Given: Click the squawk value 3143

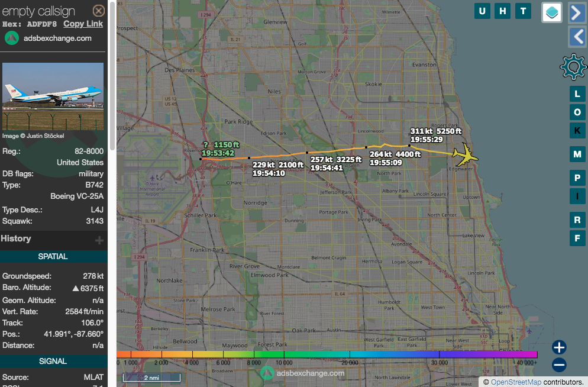Looking at the screenshot, I should [x=95, y=221].
